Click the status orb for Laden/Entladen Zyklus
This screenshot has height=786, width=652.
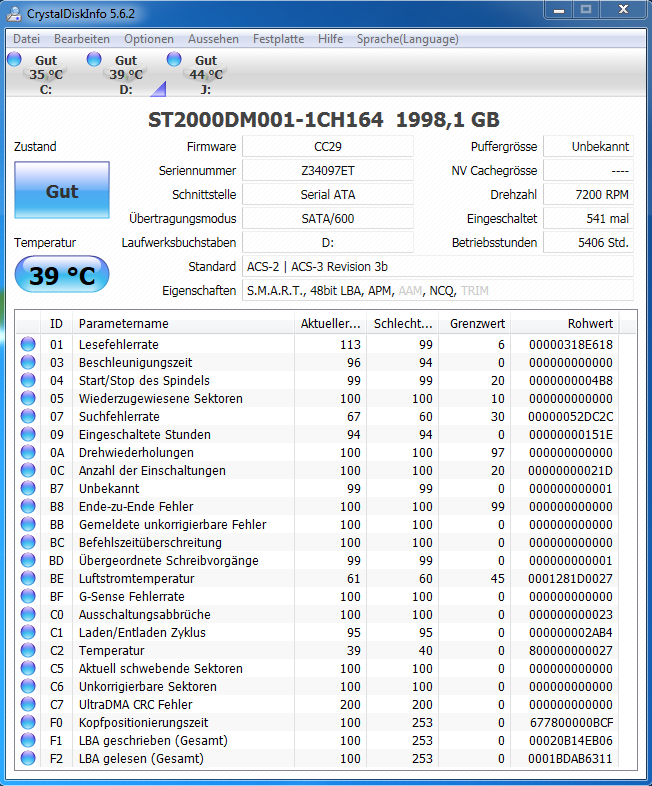pyautogui.click(x=28, y=633)
